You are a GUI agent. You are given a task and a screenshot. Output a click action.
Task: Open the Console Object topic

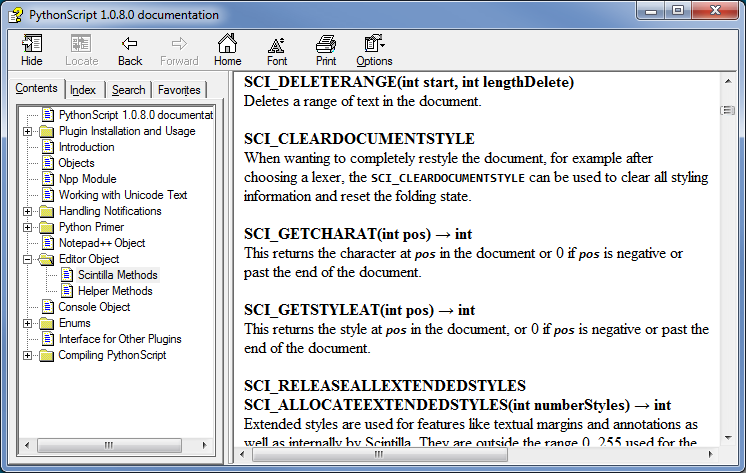pyautogui.click(x=94, y=307)
